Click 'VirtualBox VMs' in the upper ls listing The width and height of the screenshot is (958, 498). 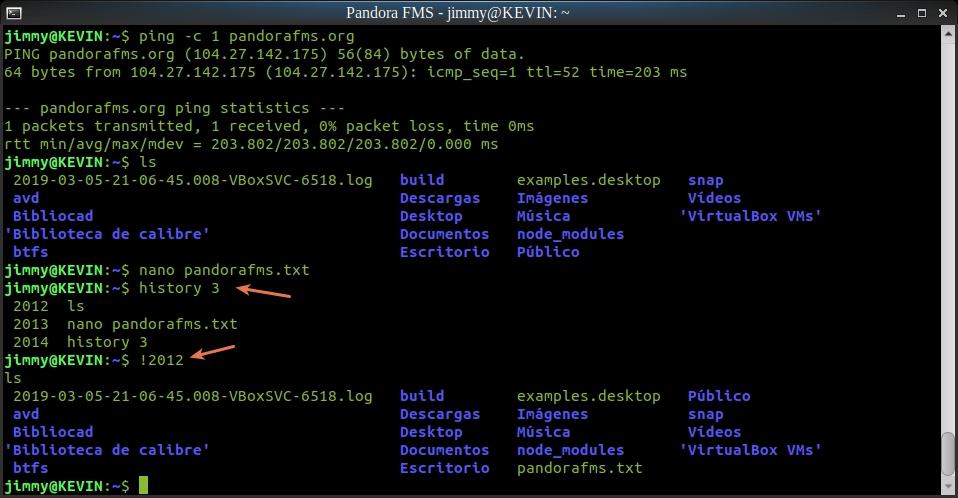coord(750,216)
